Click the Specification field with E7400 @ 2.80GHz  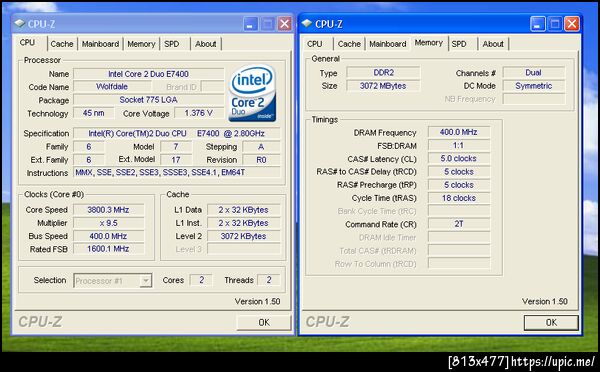click(176, 133)
